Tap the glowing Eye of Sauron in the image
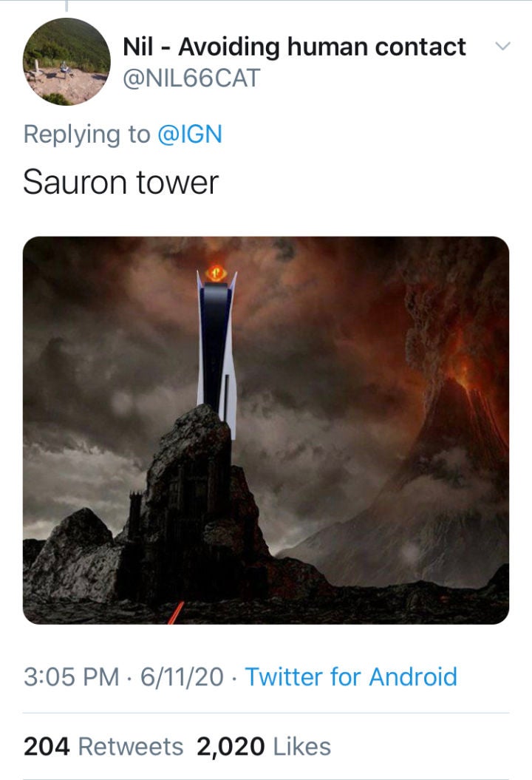Image resolution: width=532 pixels, height=780 pixels. tap(216, 273)
